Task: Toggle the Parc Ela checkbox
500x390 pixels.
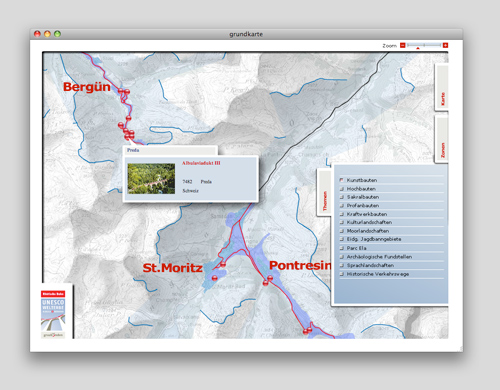Action: (x=341, y=248)
